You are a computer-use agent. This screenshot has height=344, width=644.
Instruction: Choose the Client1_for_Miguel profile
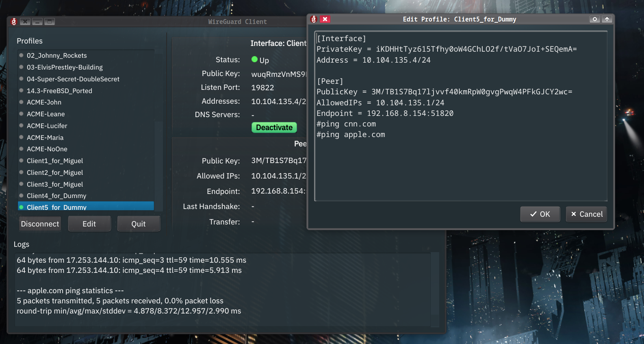coord(55,161)
